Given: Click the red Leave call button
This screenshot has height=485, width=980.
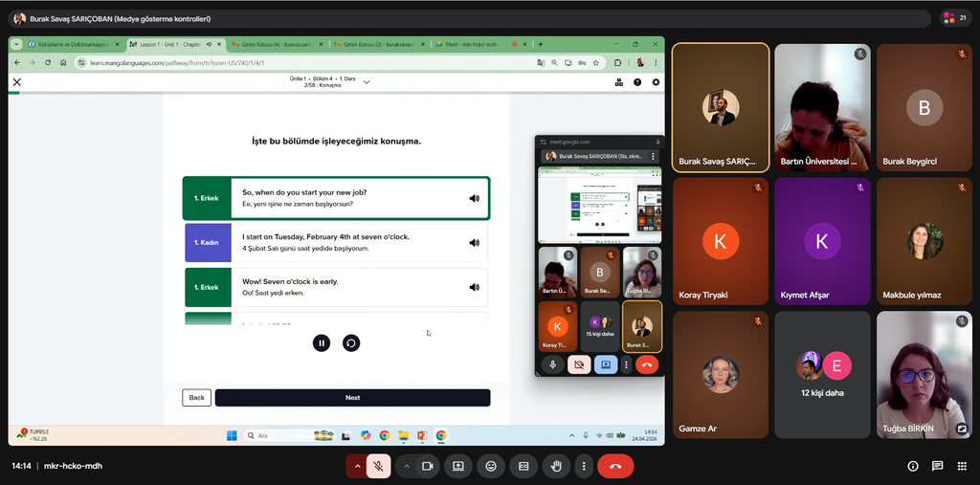Looking at the screenshot, I should click(x=614, y=466).
